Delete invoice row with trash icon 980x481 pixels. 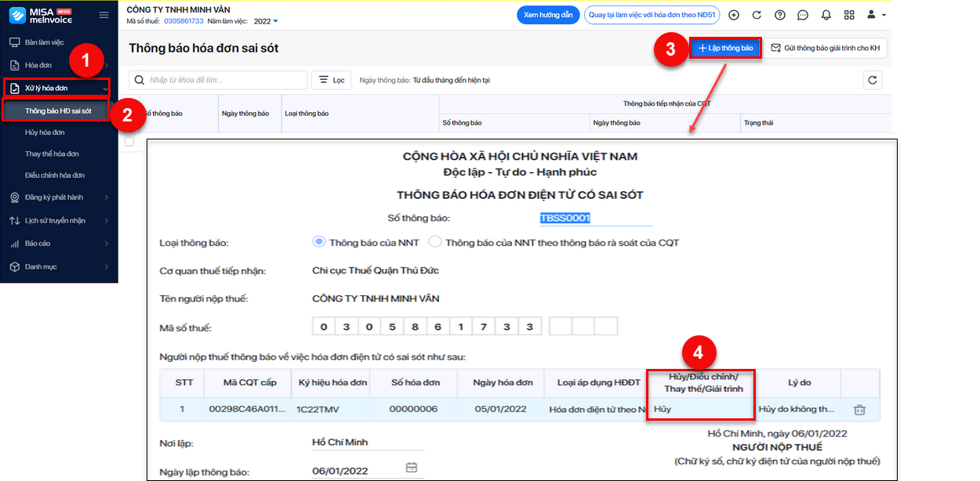(859, 409)
